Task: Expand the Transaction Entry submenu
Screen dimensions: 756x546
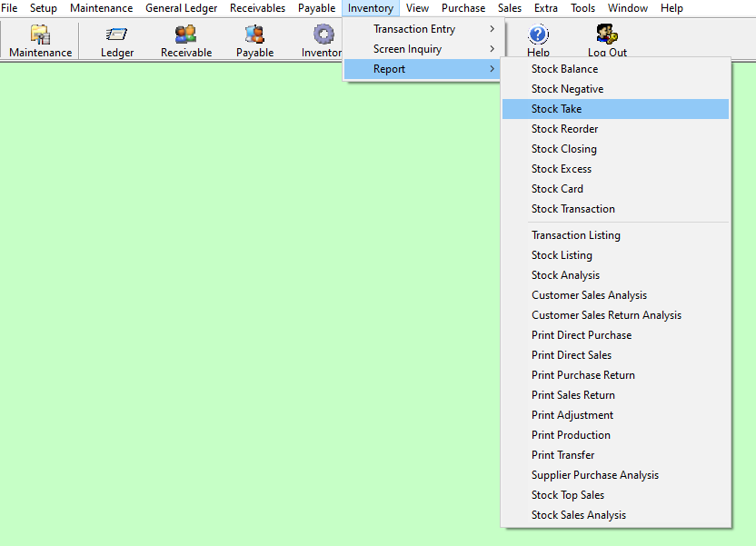Action: pos(423,29)
